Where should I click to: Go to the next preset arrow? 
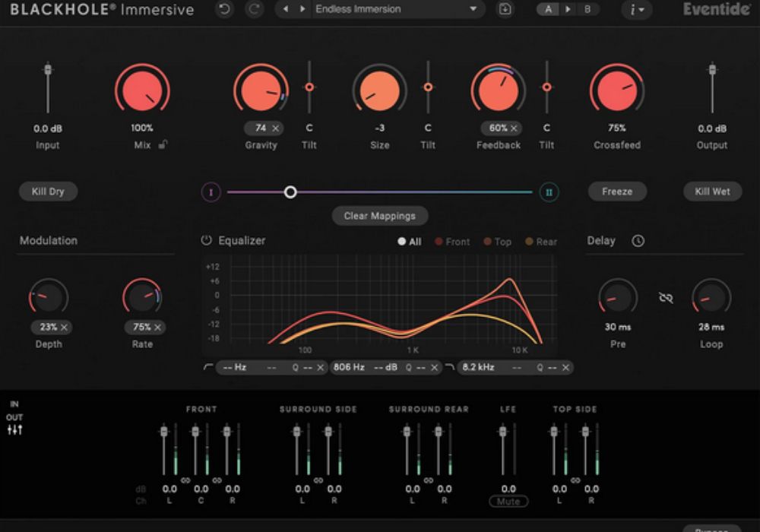(x=302, y=9)
